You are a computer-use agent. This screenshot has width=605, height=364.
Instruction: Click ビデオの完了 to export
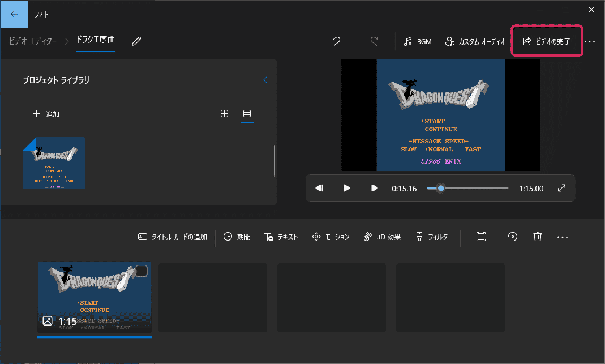(x=547, y=40)
